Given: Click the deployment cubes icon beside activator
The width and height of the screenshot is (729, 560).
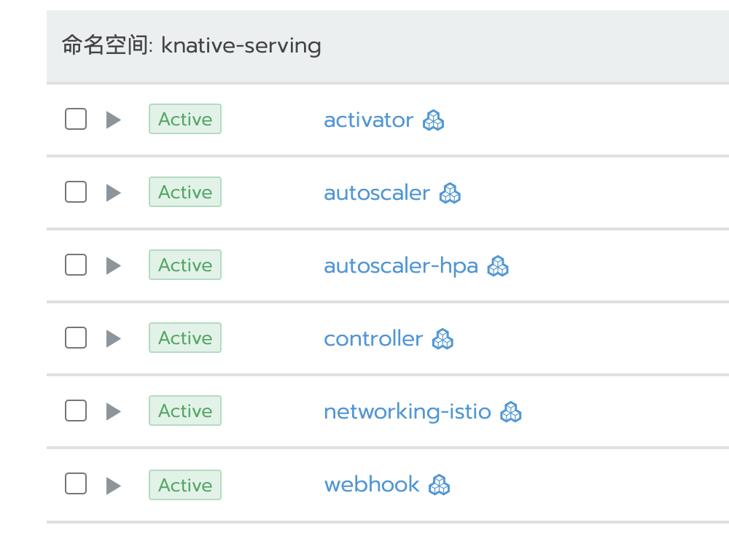Looking at the screenshot, I should 433,120.
